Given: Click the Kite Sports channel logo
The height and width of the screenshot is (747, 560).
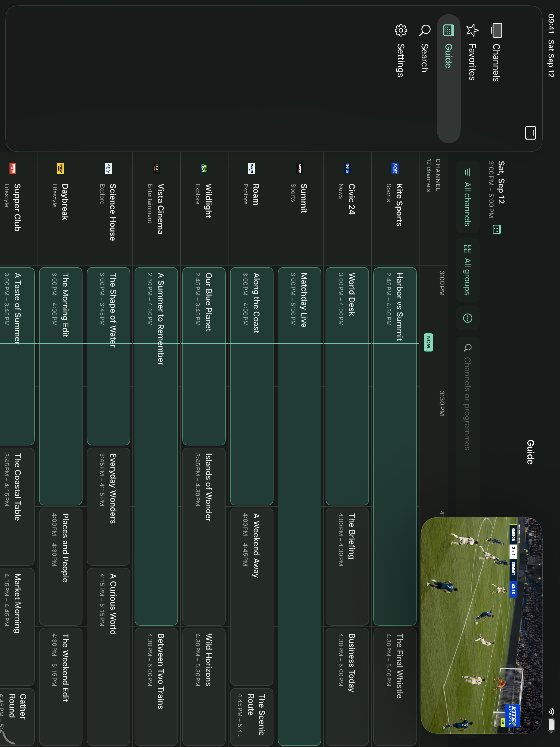Looking at the screenshot, I should pyautogui.click(x=394, y=168).
